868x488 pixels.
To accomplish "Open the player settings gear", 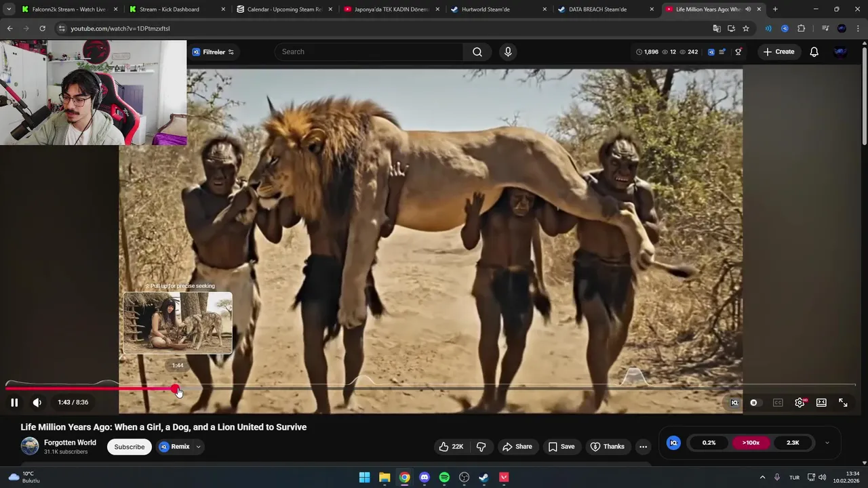I will (800, 403).
